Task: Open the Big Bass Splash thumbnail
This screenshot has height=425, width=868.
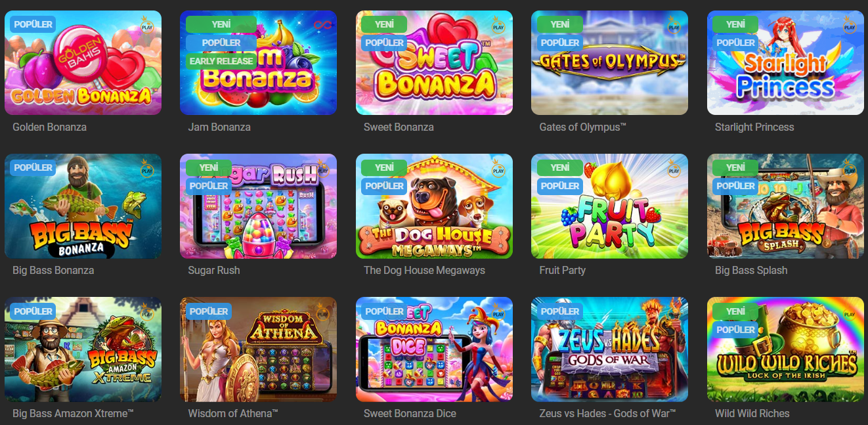Action: click(x=785, y=206)
